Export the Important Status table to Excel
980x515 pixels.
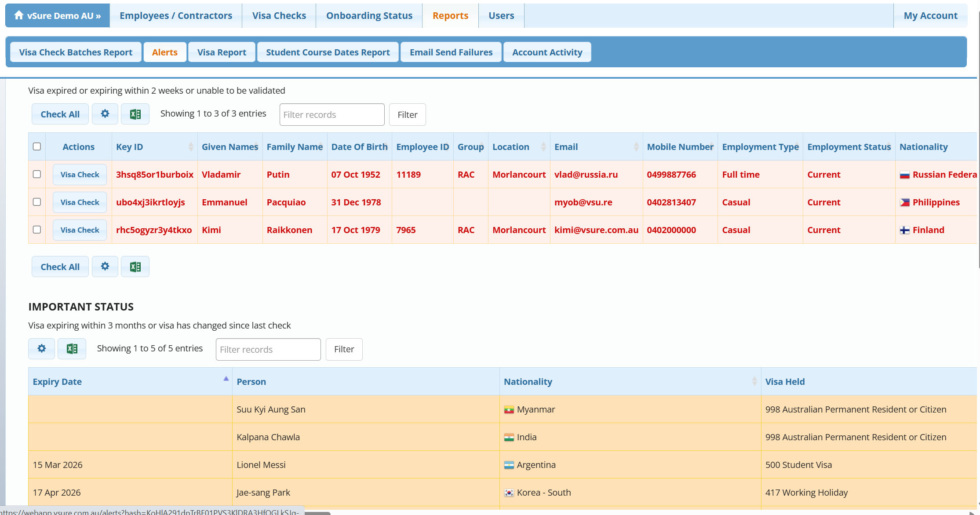point(72,349)
